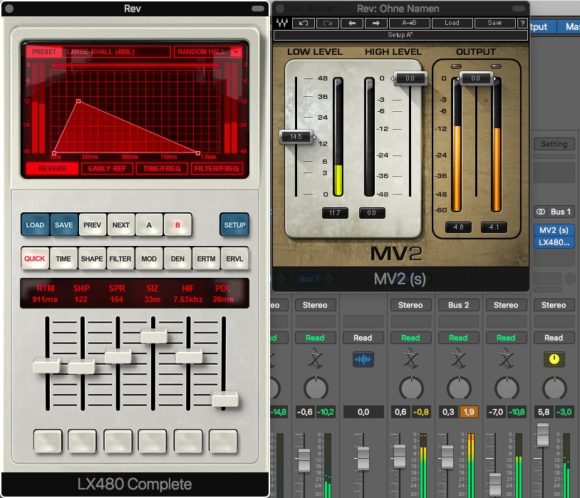Click PREV preset button in LX480
The height and width of the screenshot is (498, 580).
[92, 225]
